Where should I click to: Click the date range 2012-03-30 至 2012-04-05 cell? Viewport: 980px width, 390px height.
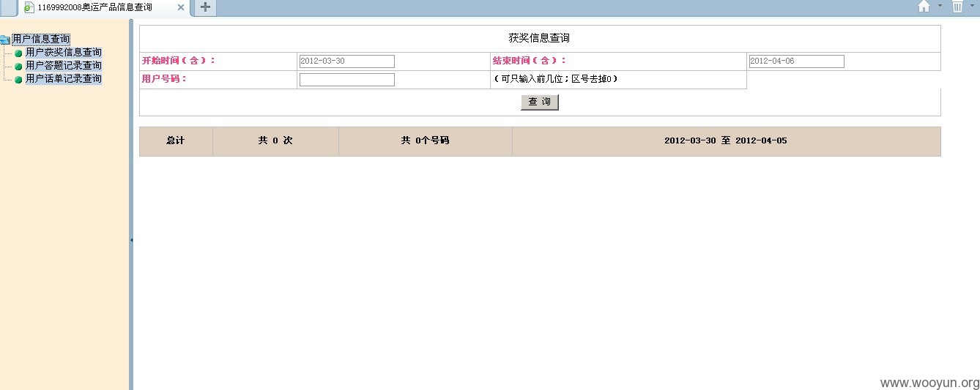click(726, 141)
